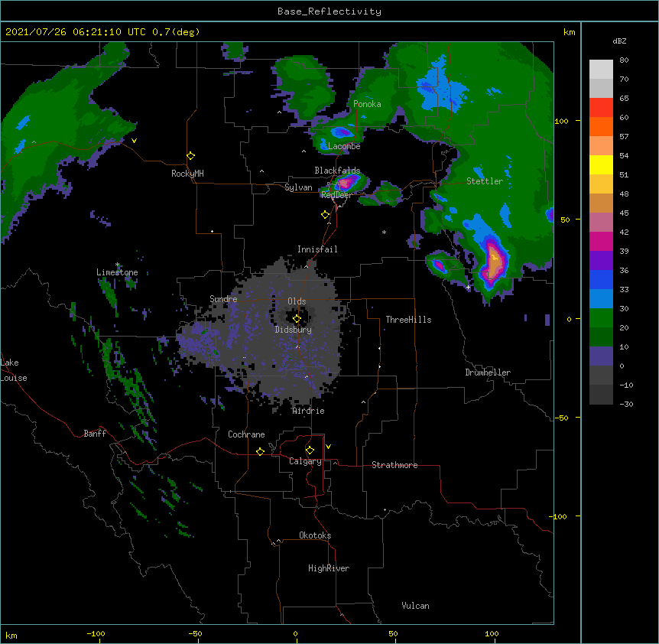Pick the magenta swatch in dBZ legend

(601, 241)
